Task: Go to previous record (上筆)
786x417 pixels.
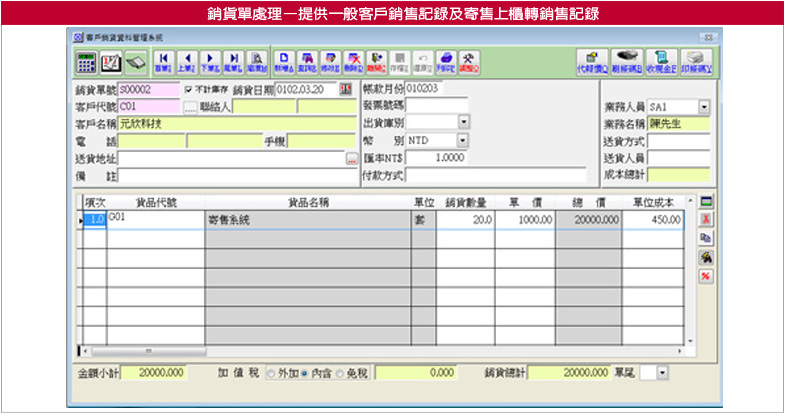Action: (186, 62)
